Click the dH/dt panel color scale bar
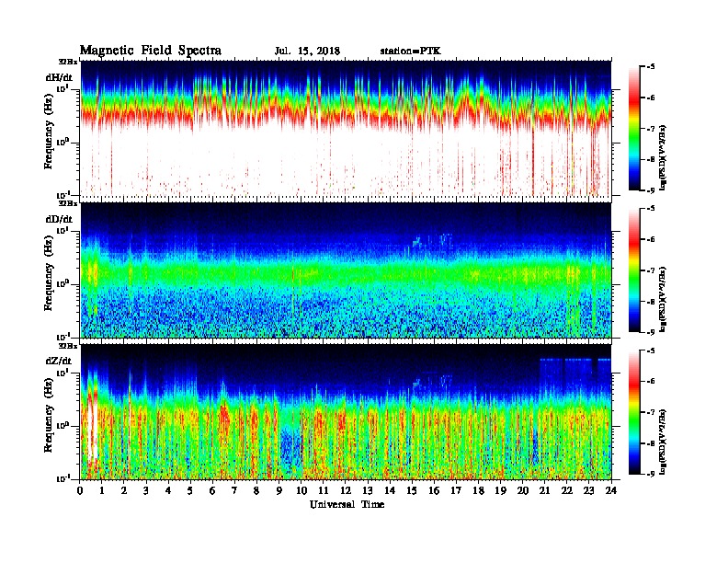 [634, 129]
